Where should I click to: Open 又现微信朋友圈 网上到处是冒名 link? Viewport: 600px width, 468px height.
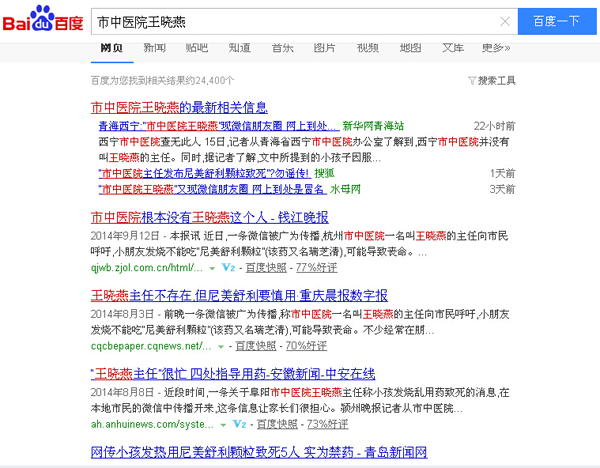(x=212, y=189)
